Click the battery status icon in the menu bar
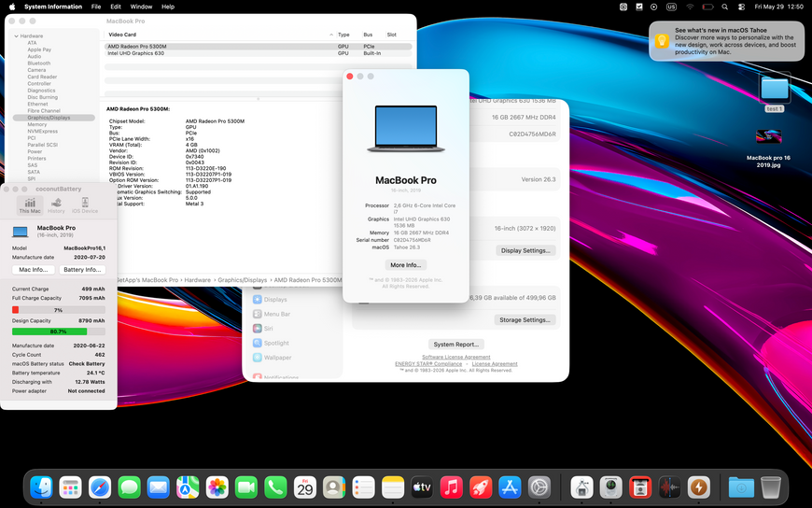812x508 pixels. [x=707, y=7]
